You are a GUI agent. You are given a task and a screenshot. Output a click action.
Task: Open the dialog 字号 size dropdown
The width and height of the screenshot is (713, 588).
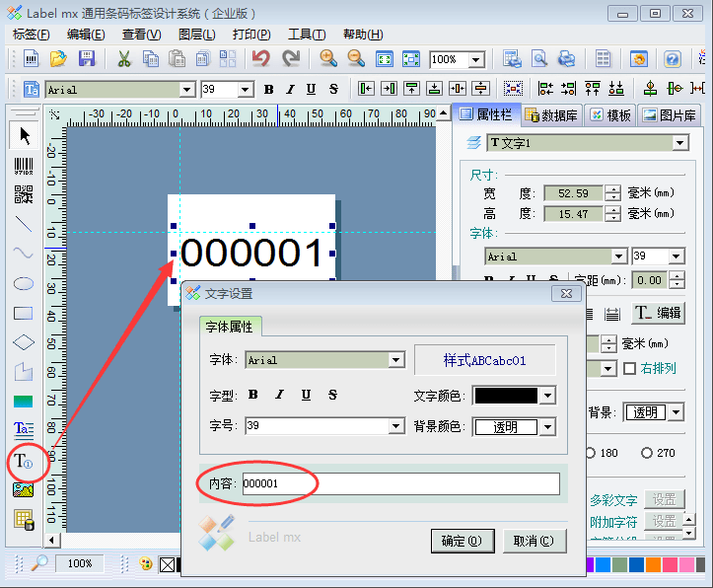point(396,426)
